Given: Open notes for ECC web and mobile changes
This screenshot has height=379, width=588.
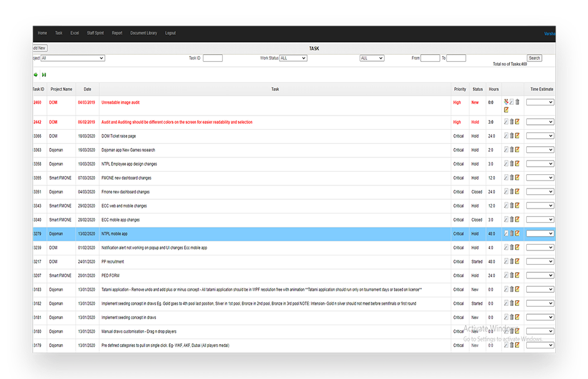Looking at the screenshot, I should pos(517,205).
